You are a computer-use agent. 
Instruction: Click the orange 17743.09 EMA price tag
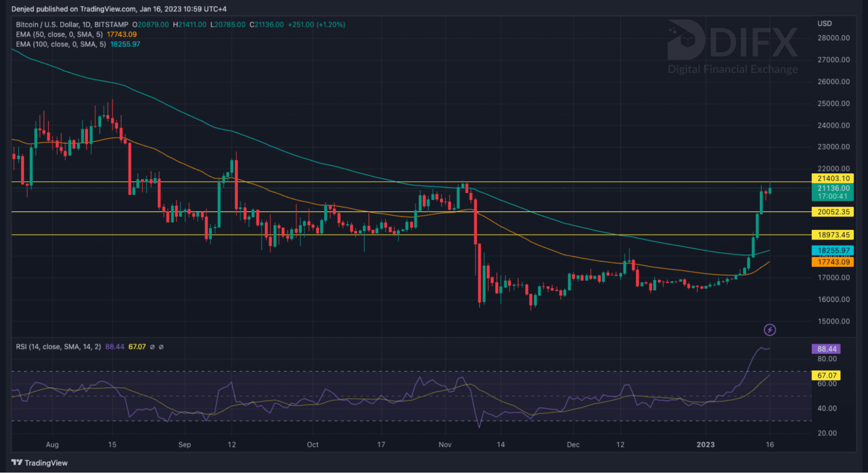pos(832,262)
